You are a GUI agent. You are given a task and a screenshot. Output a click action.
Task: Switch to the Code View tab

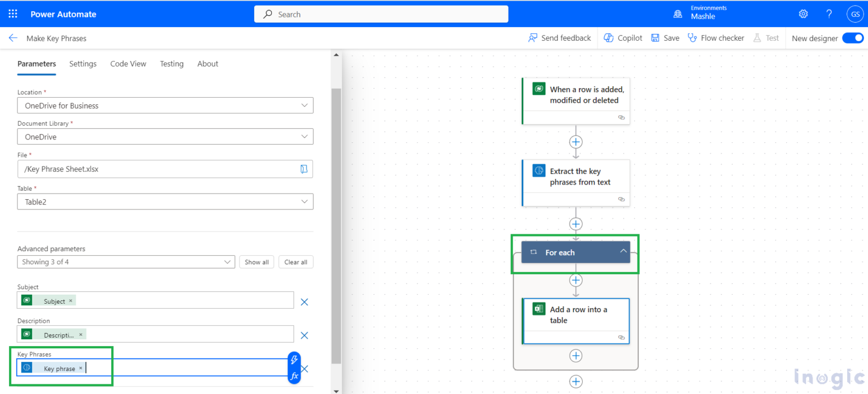128,64
